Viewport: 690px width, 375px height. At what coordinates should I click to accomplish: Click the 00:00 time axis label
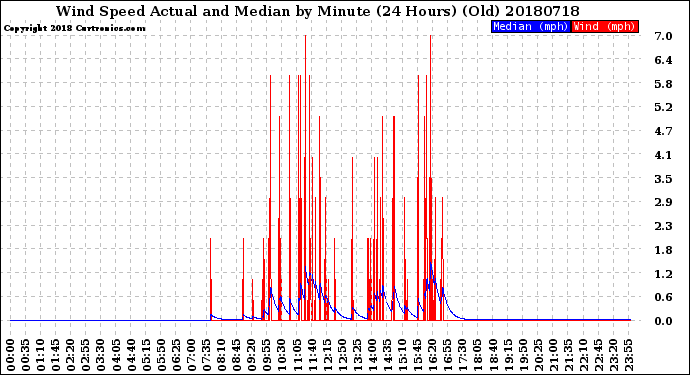point(11,355)
